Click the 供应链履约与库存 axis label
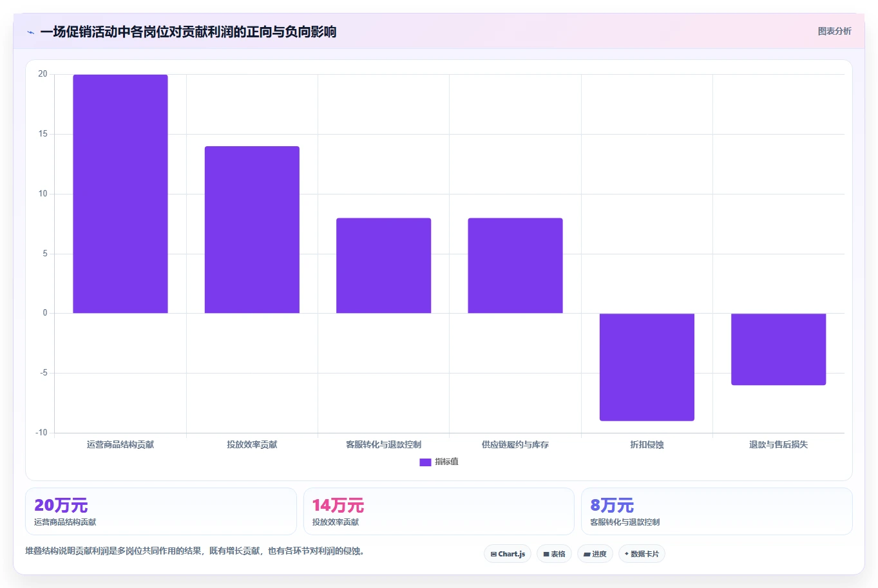Screen dimensions: 878x588 515,444
